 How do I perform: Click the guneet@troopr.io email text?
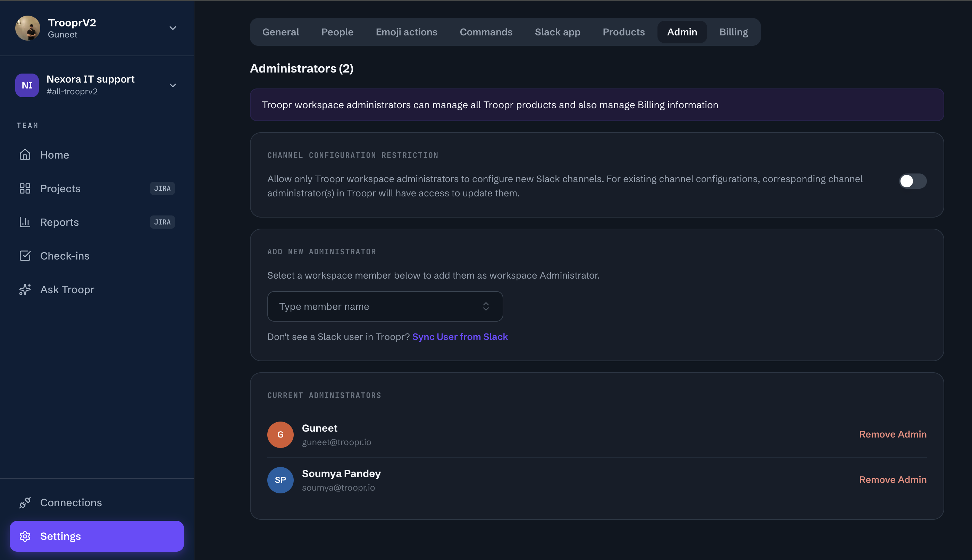[336, 442]
